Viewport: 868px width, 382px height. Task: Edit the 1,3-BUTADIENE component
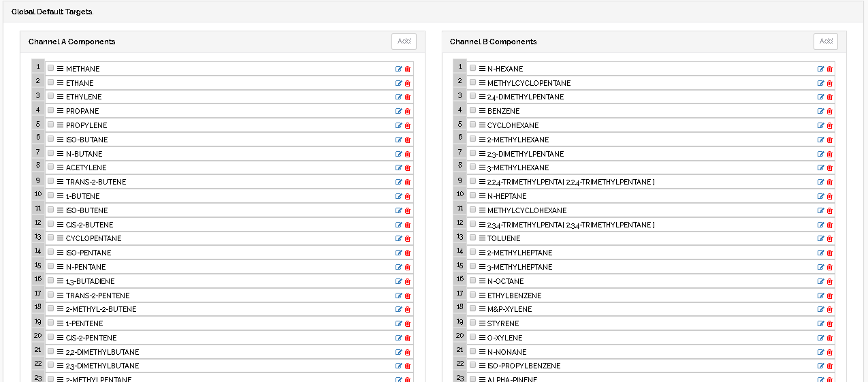coord(399,281)
